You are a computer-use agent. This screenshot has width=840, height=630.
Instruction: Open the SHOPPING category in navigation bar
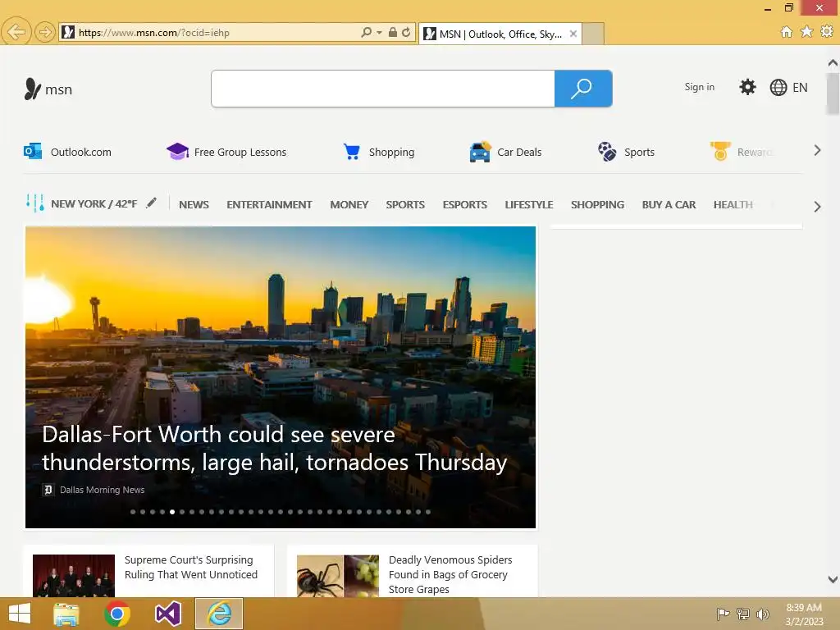click(597, 204)
